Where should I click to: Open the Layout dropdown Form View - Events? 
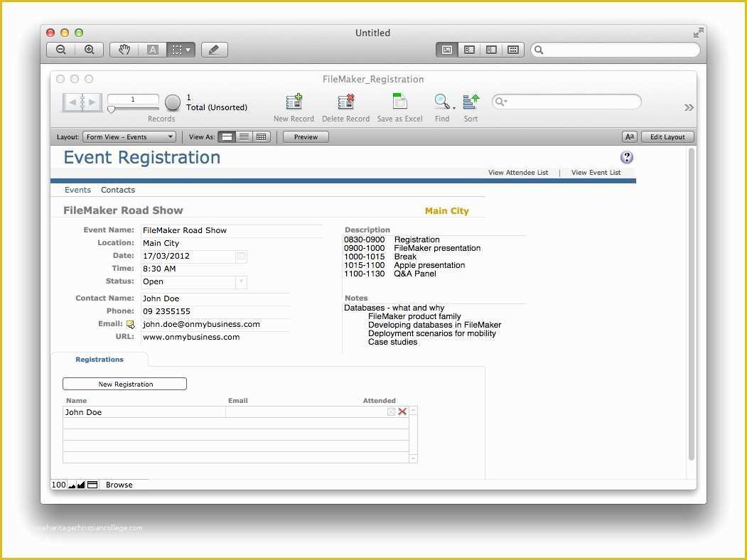pyautogui.click(x=129, y=136)
